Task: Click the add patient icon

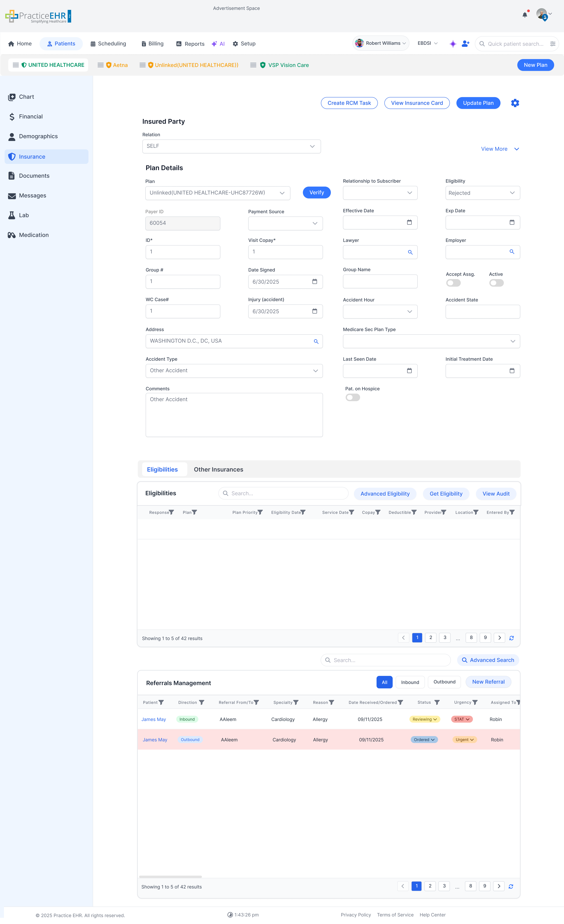Action: coord(466,44)
